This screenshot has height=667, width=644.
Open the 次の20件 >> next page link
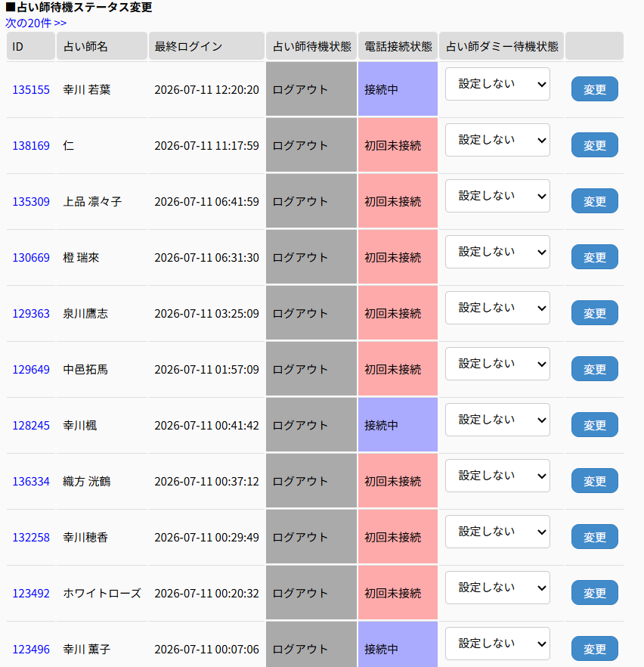tap(36, 23)
